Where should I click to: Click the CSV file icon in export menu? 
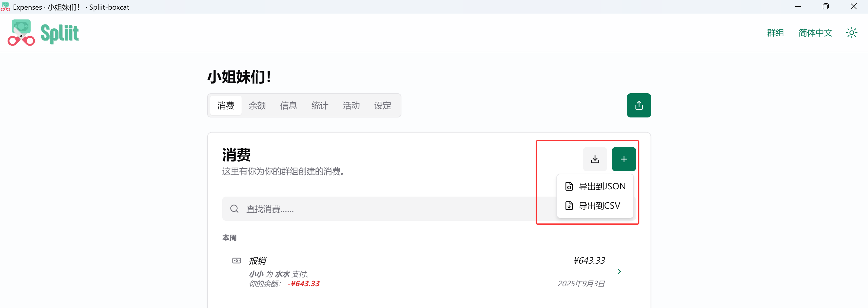tap(569, 205)
